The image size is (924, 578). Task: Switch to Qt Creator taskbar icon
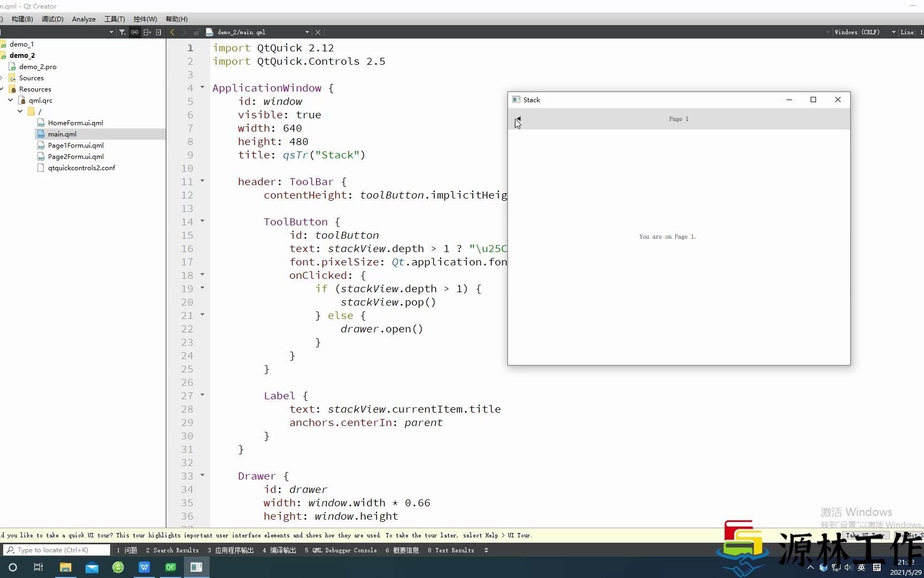(171, 567)
